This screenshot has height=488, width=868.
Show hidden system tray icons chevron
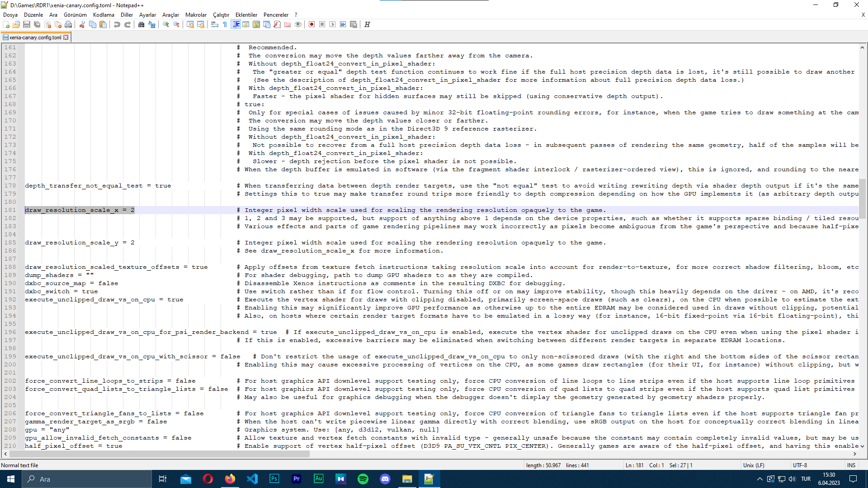(759, 479)
